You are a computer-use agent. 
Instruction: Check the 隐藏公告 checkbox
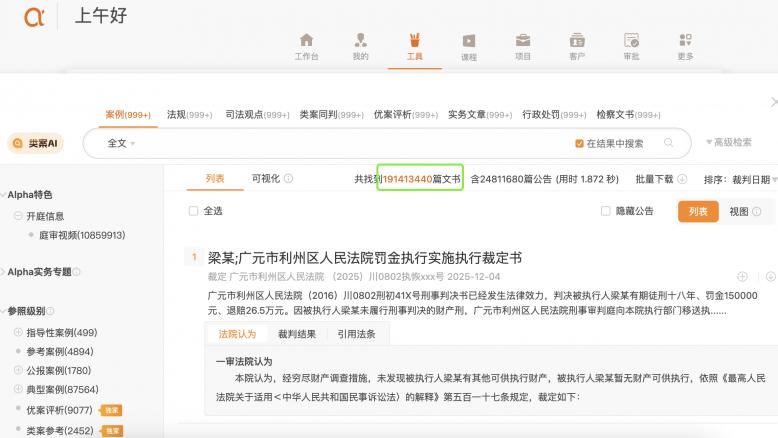(605, 211)
